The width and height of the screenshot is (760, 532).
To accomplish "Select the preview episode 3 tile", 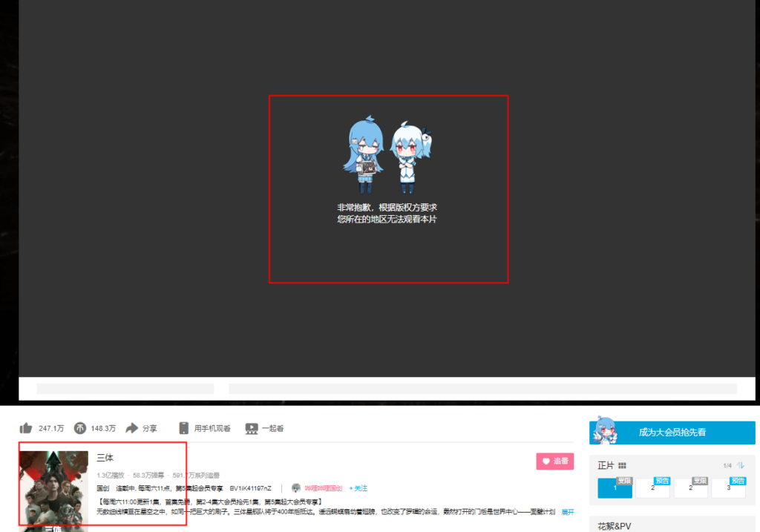I will pos(728,487).
